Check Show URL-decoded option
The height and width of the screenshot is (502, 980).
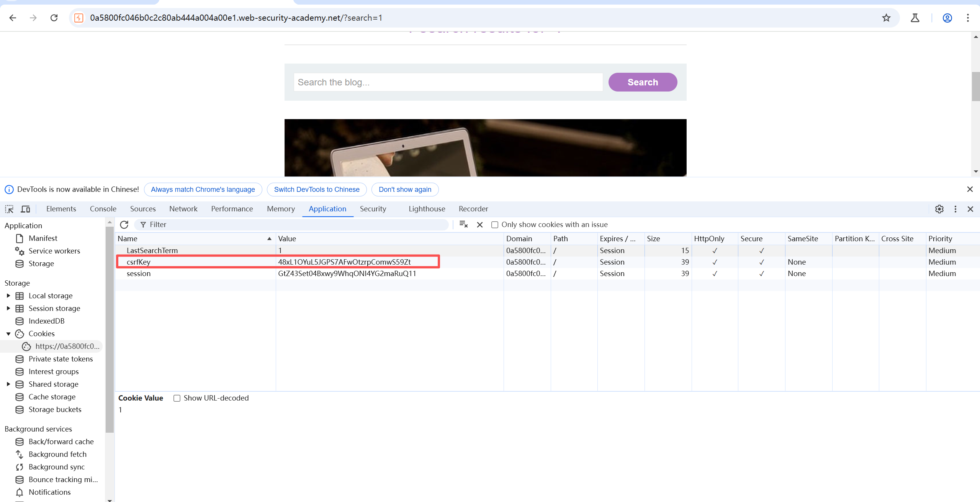[x=177, y=398]
